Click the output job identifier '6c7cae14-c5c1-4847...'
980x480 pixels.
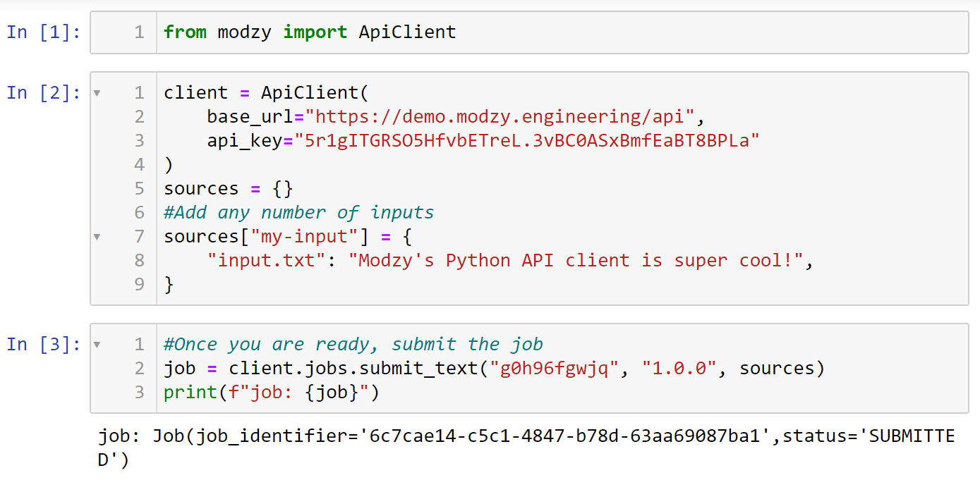pos(565,437)
